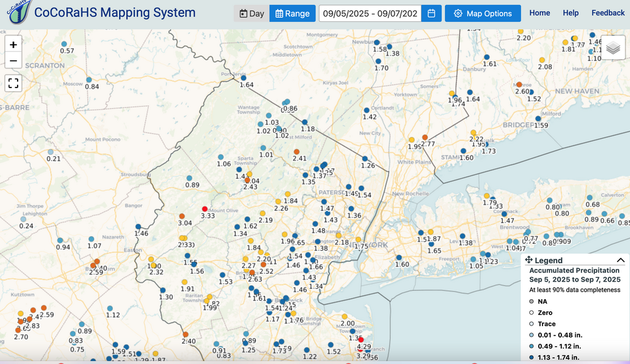Select the yellow 2.19 station marker
The width and height of the screenshot is (630, 364).
pos(262,213)
